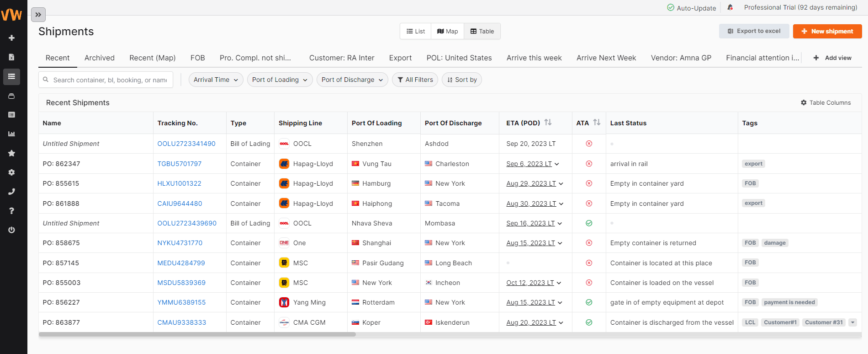Screen dimensions: 868x354
Task: Open the question mark help icon
Action: 12,211
